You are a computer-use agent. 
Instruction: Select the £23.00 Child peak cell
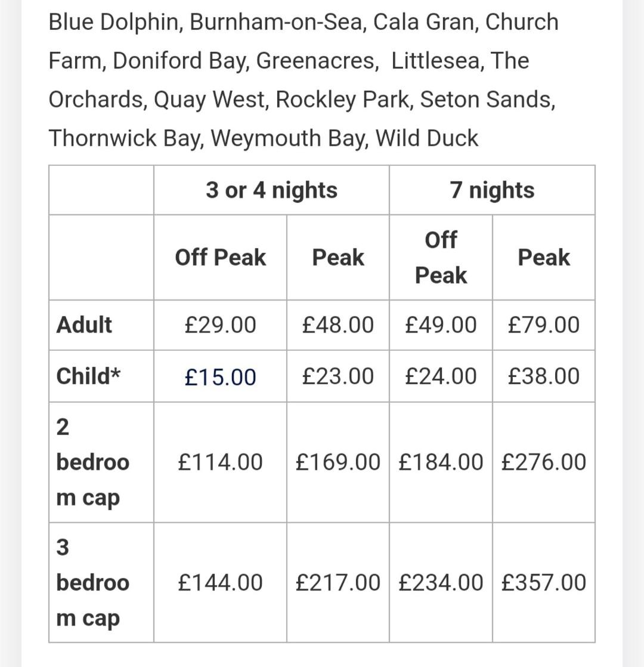(338, 376)
